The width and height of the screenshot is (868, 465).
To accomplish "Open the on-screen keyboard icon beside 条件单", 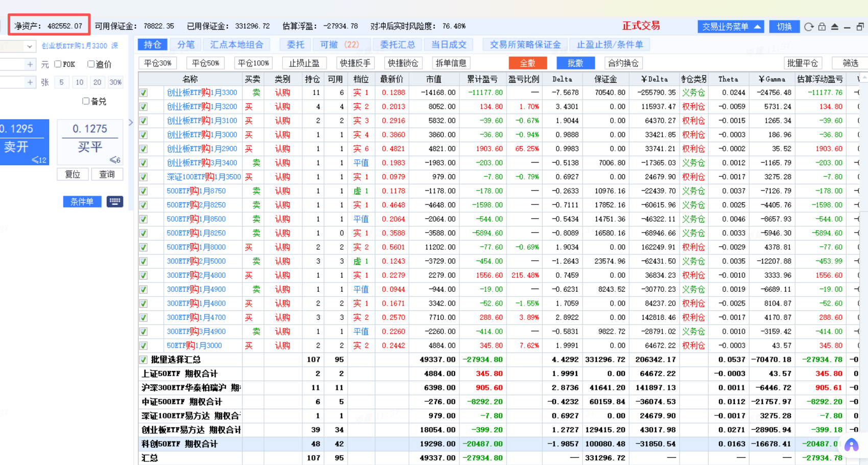I will (115, 201).
